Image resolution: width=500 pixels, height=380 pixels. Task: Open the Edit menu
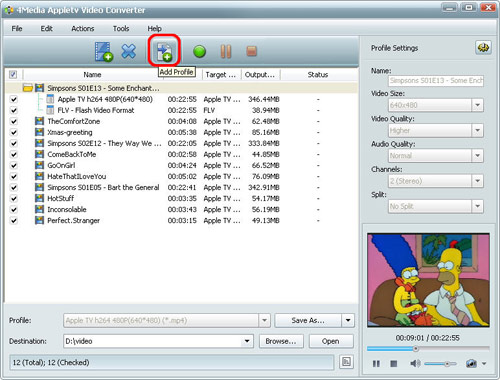pos(46,28)
